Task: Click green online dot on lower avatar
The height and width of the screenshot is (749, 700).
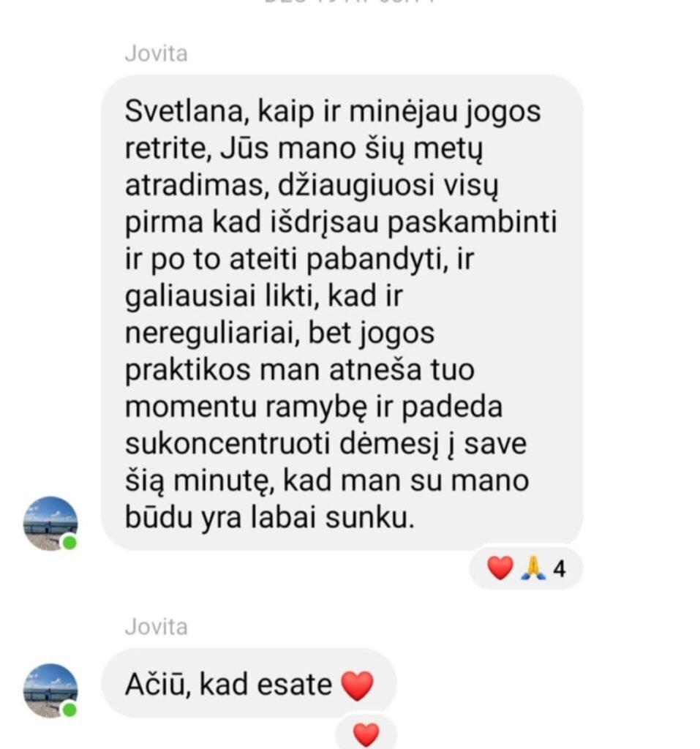Action: pyautogui.click(x=69, y=710)
